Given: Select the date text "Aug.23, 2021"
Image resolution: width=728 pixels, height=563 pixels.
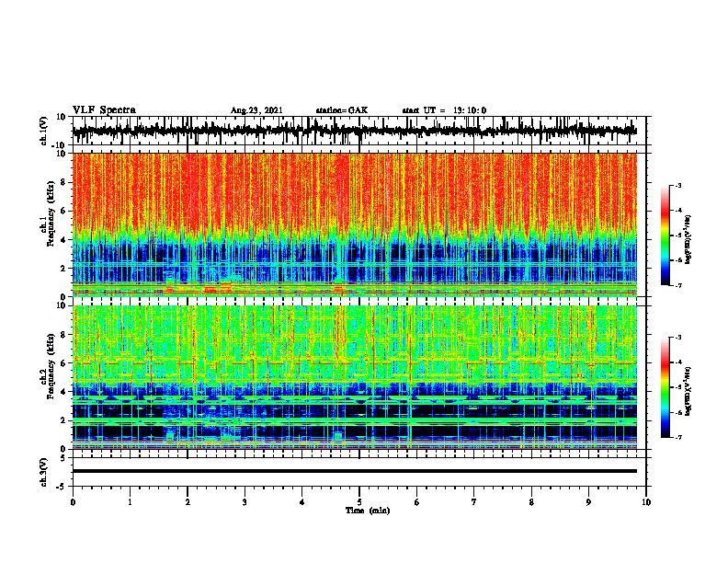Looking at the screenshot, I should click(x=256, y=110).
